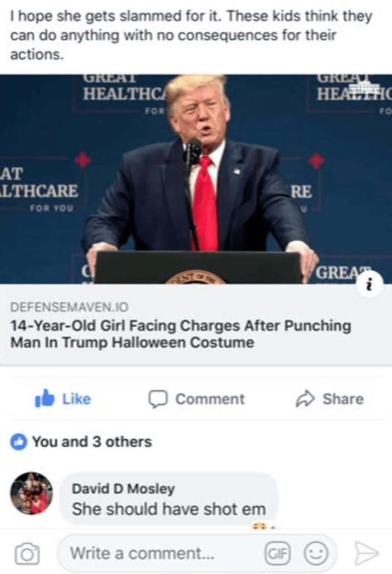Tap the Like label under the post
392x574 pixels.
pos(76,399)
